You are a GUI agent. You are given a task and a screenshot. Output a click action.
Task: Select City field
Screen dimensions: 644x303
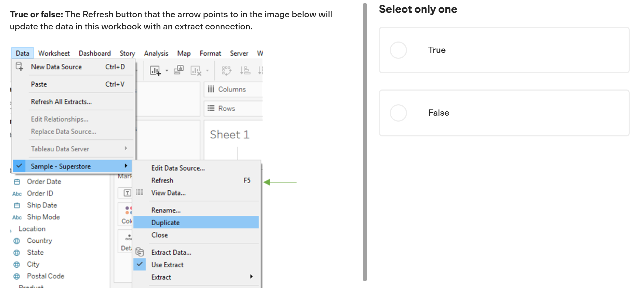coord(33,264)
